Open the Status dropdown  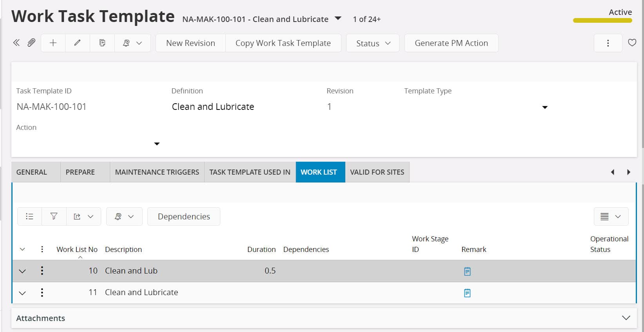click(372, 43)
